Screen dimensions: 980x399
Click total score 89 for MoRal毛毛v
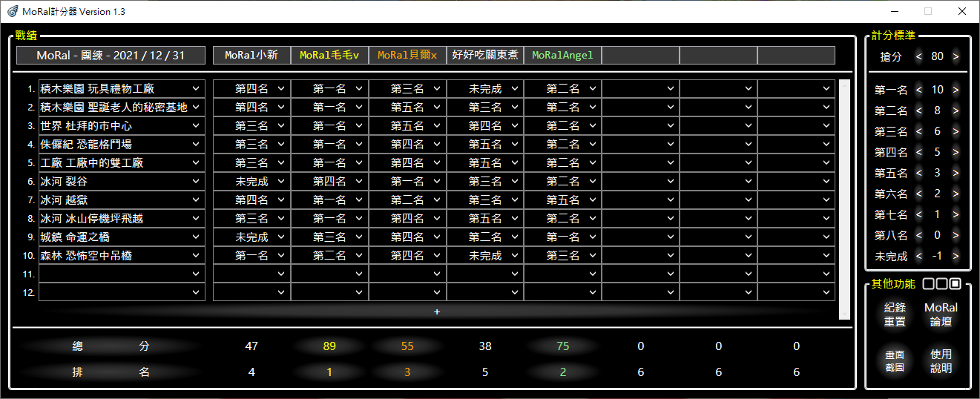click(x=329, y=346)
